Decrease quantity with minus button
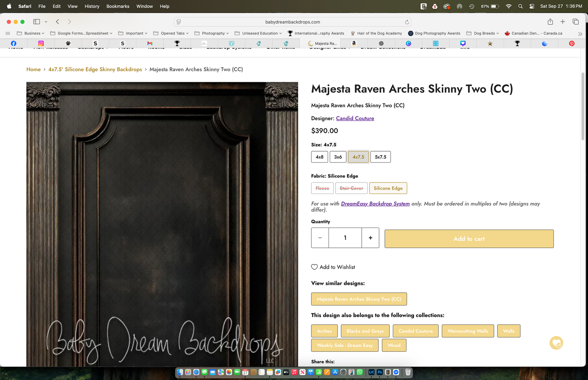Image resolution: width=588 pixels, height=380 pixels. (x=320, y=238)
